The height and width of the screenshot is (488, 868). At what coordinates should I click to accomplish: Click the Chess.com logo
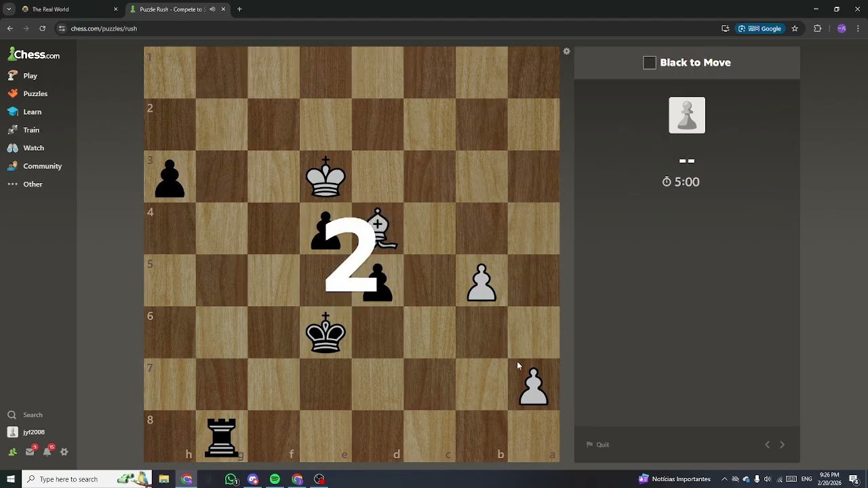[x=34, y=54]
